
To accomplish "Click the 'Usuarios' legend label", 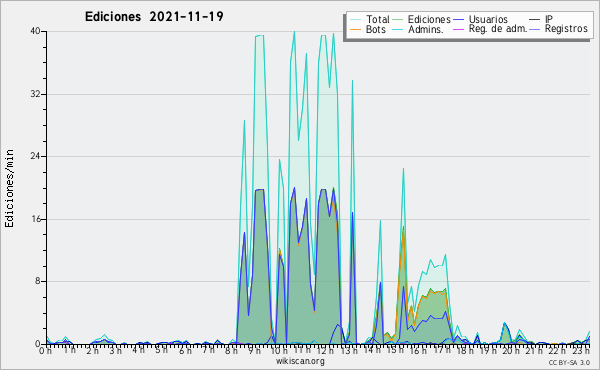I will 488,19.
